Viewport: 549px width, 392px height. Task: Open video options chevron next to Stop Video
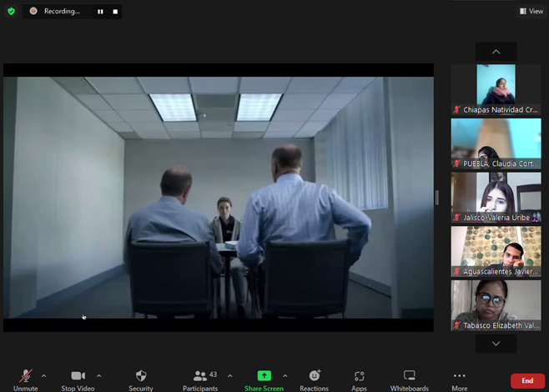99,376
